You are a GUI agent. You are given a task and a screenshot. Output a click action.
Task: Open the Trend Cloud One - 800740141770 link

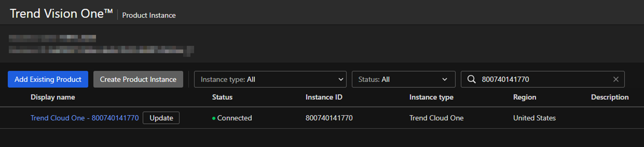(x=84, y=118)
